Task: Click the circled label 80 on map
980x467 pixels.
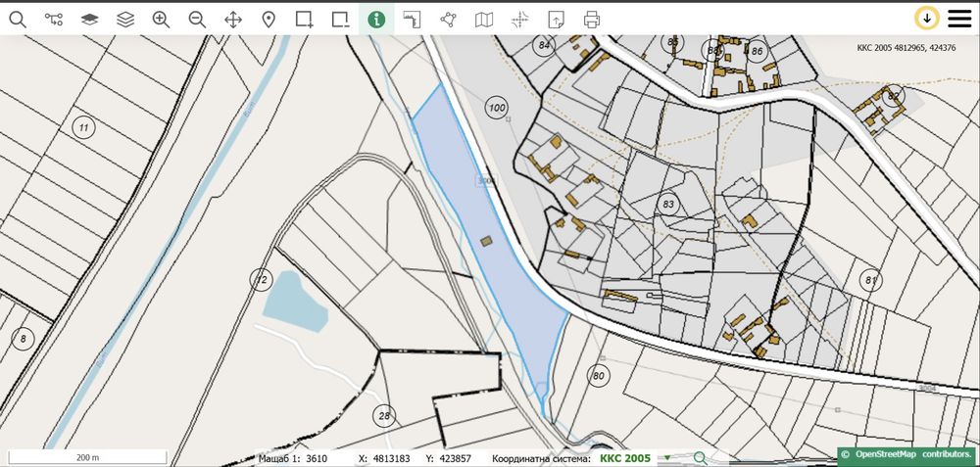Action: point(599,376)
